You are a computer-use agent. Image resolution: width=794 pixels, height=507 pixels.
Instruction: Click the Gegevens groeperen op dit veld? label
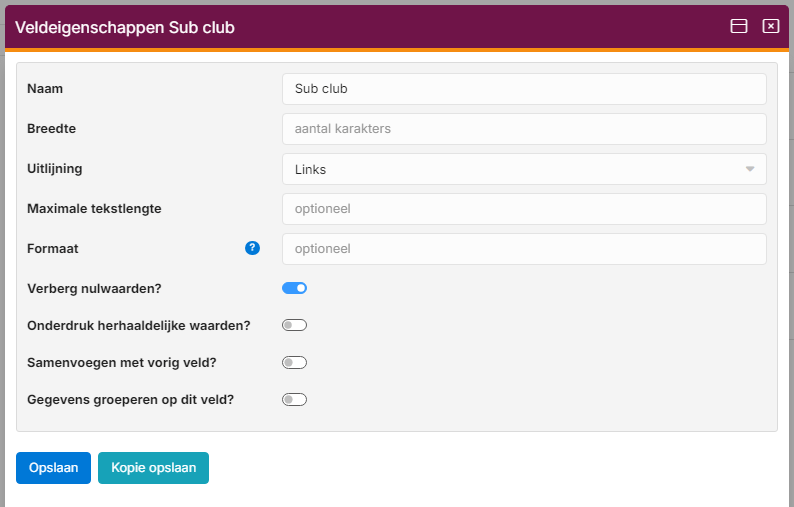(x=131, y=400)
